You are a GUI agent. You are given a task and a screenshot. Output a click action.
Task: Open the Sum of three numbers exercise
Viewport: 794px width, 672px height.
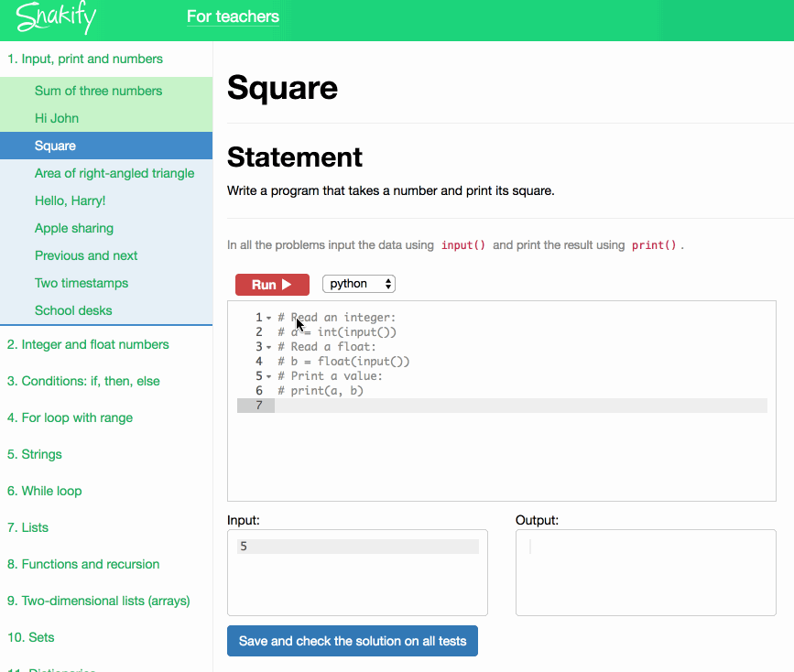[98, 91]
